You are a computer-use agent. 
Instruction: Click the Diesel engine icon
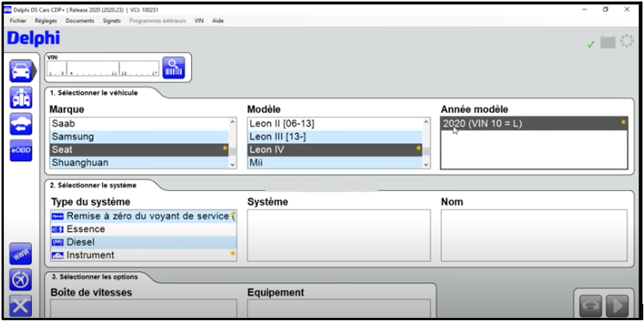(58, 242)
